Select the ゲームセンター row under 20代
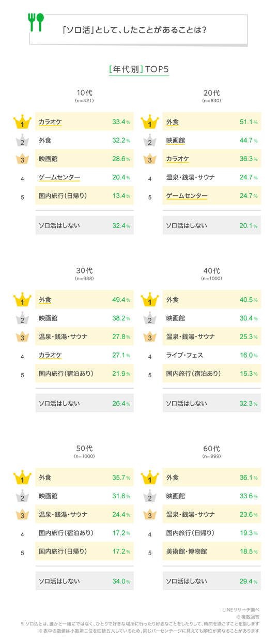This screenshot has width=277, height=644. 212,196
